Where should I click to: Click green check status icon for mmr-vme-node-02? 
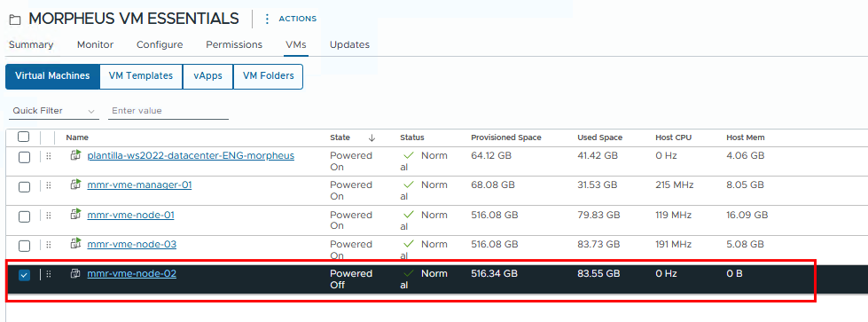[x=409, y=273]
